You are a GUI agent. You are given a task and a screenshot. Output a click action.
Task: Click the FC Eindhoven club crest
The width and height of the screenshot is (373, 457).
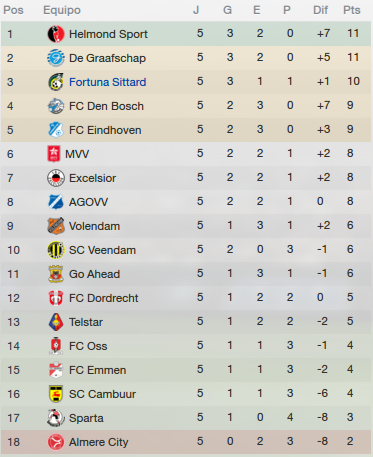(x=56, y=130)
